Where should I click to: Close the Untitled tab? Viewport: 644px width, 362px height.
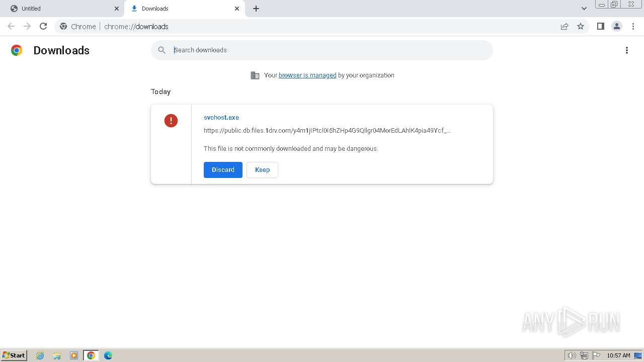[117, 9]
